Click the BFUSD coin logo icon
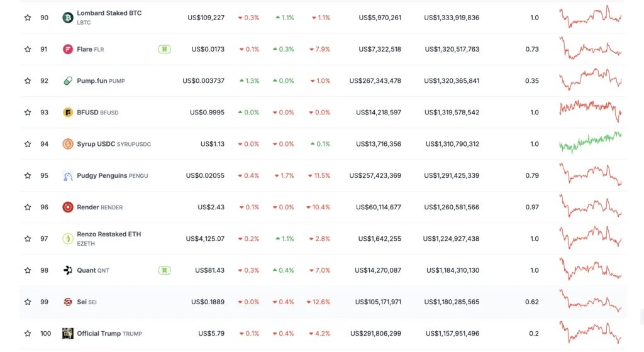Viewport: 644px width, 352px height. point(68,113)
